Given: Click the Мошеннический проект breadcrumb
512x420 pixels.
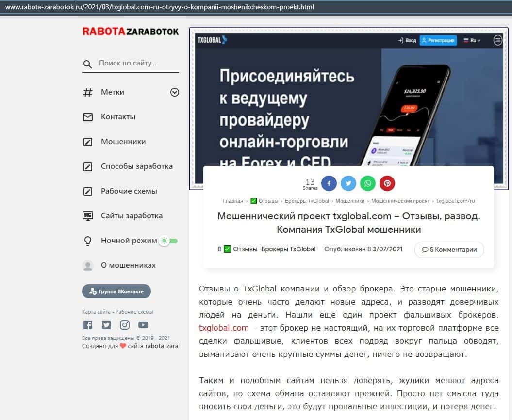Looking at the screenshot, I should (x=400, y=201).
